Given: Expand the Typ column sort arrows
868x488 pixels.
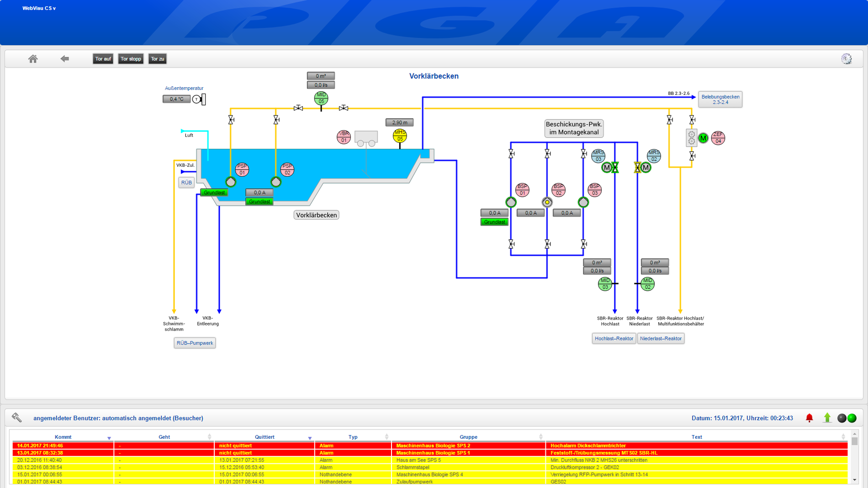Looking at the screenshot, I should tap(386, 437).
